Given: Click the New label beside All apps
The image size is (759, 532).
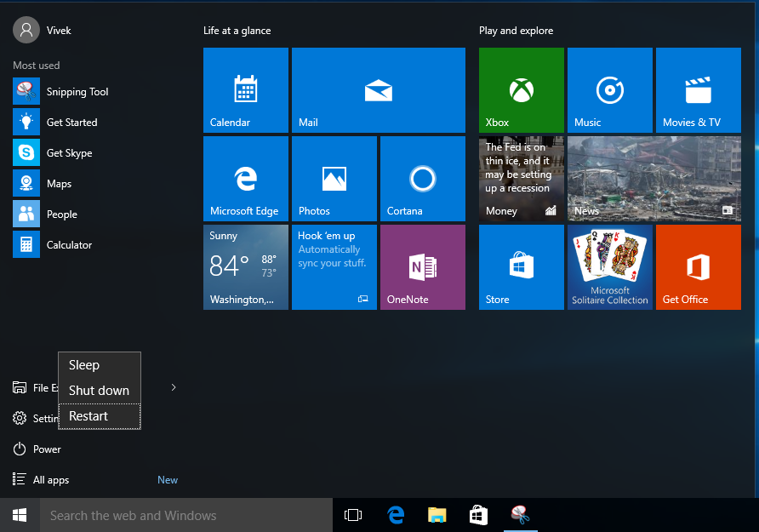Looking at the screenshot, I should pyautogui.click(x=168, y=480).
